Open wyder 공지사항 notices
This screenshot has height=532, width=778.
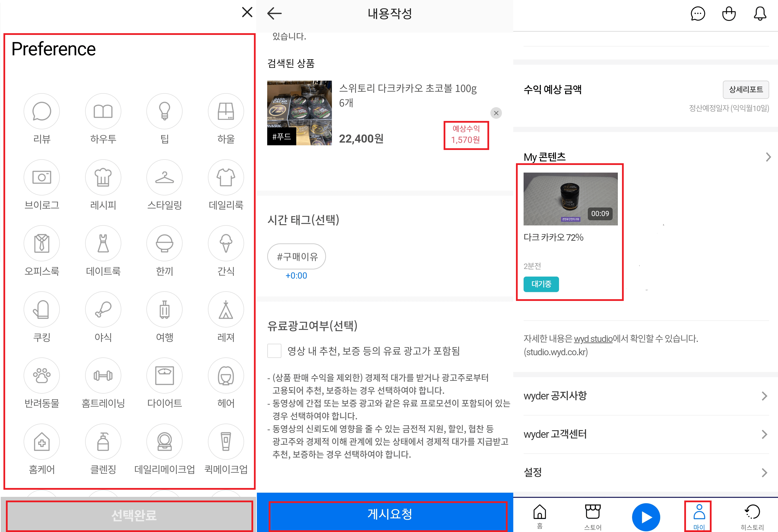(646, 396)
